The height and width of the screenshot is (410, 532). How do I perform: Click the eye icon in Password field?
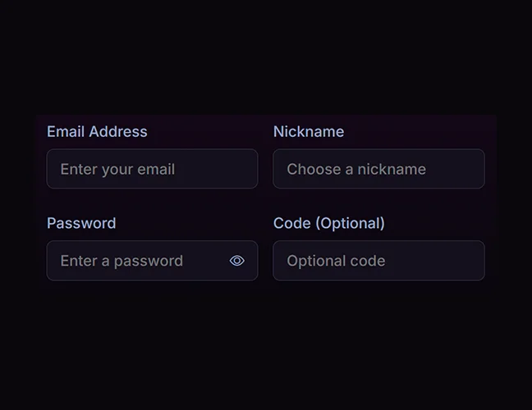point(237,261)
